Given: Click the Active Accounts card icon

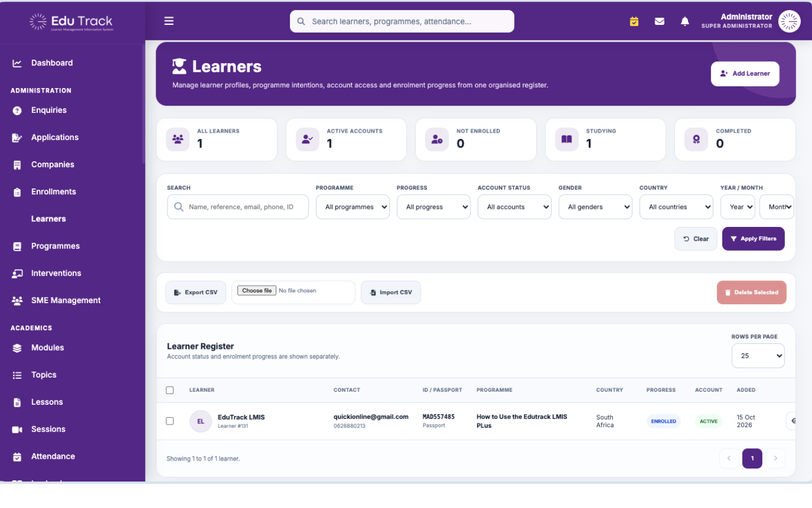Looking at the screenshot, I should point(307,139).
